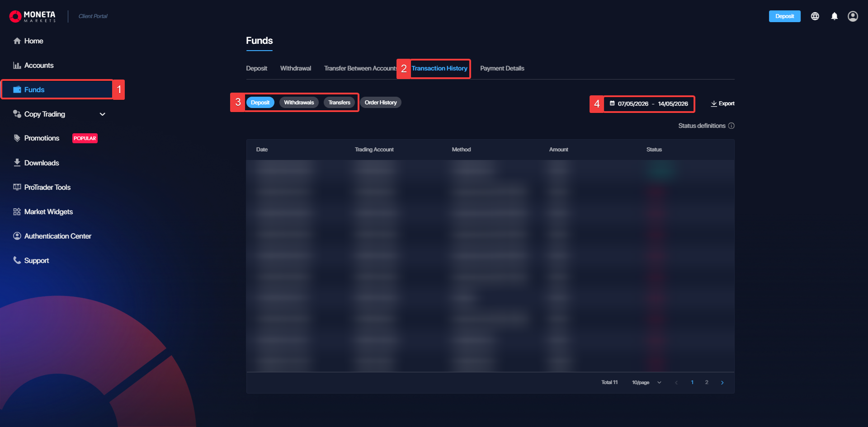Viewport: 868px width, 427px height.
Task: Open ProTrader Tools in sidebar
Action: [x=47, y=188]
